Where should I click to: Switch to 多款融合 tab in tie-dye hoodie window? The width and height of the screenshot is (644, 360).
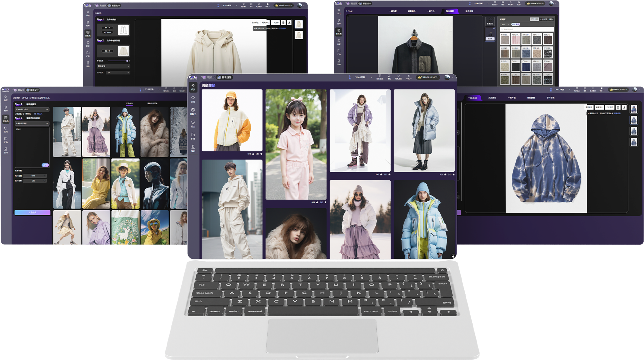[x=492, y=98]
